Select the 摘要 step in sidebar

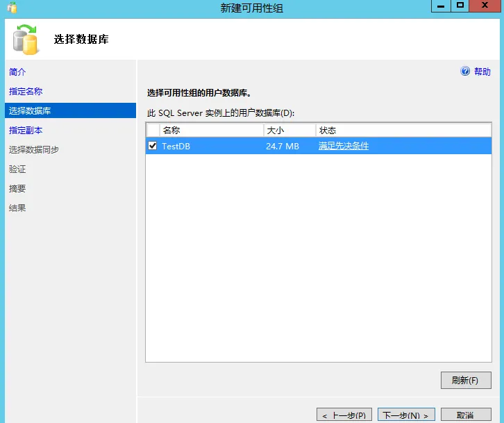point(17,188)
